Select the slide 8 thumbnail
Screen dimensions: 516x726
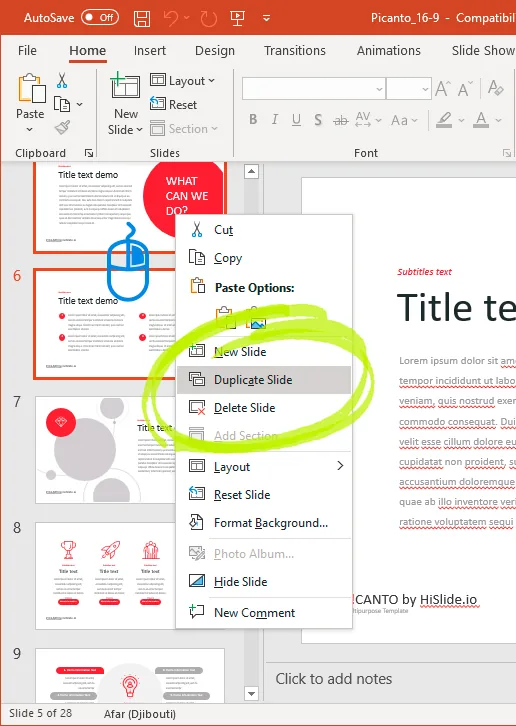(105, 576)
